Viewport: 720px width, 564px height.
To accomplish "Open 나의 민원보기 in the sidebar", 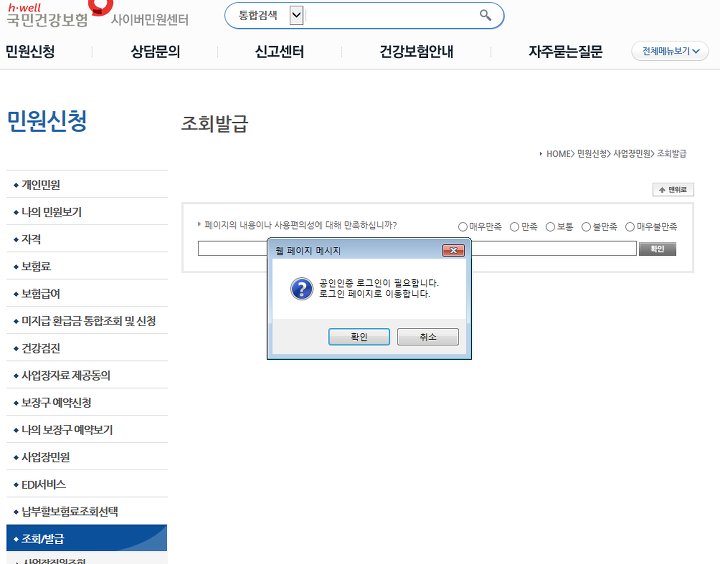I will [87, 212].
